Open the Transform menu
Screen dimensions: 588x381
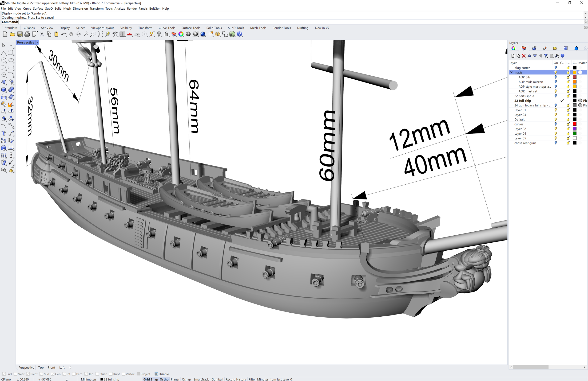(x=96, y=8)
